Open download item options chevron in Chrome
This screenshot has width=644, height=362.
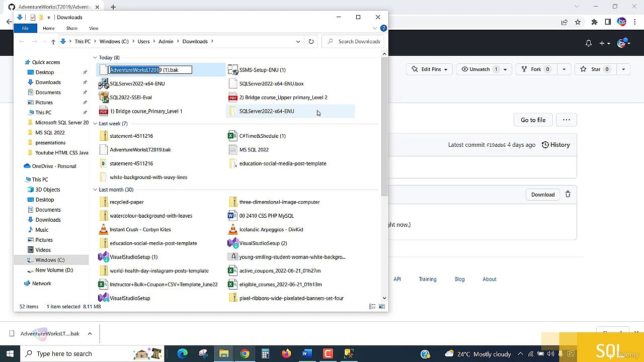[90, 334]
